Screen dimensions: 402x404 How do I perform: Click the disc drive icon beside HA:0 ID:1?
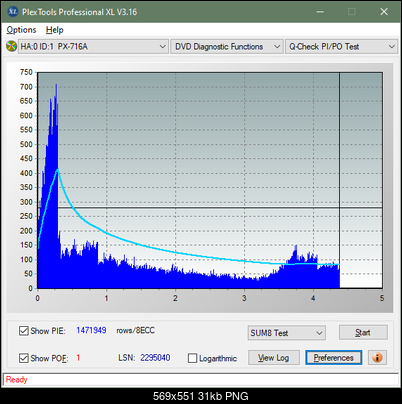(x=11, y=46)
